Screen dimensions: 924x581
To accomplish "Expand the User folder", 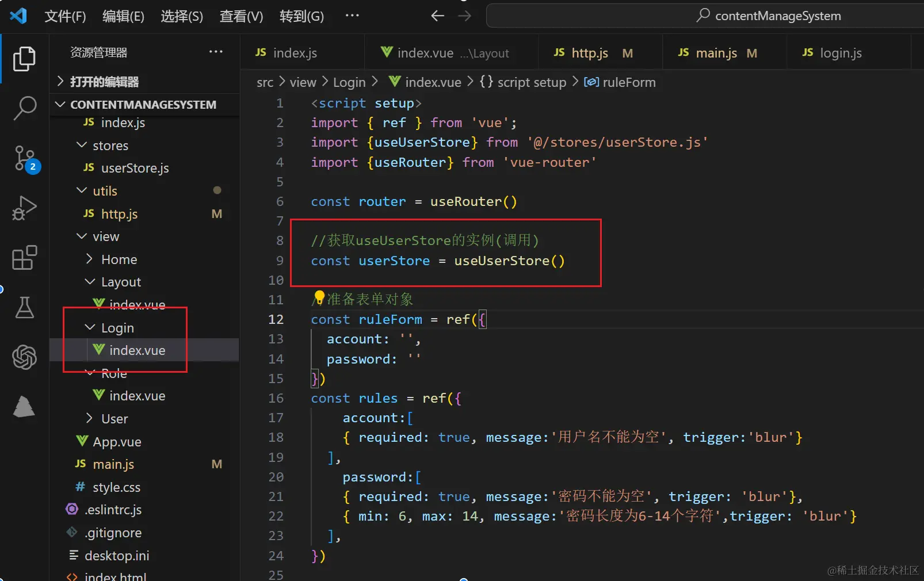I will (89, 418).
